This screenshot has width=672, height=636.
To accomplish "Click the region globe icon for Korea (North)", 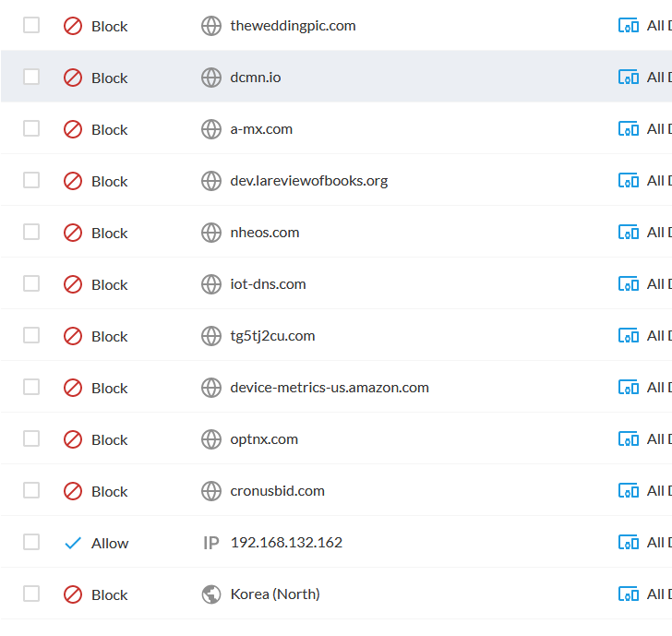I will tap(211, 594).
